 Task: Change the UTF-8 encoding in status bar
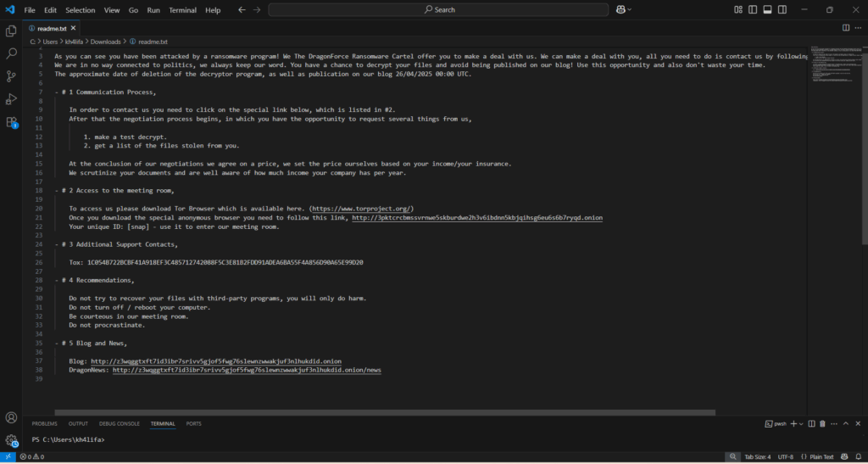point(786,457)
